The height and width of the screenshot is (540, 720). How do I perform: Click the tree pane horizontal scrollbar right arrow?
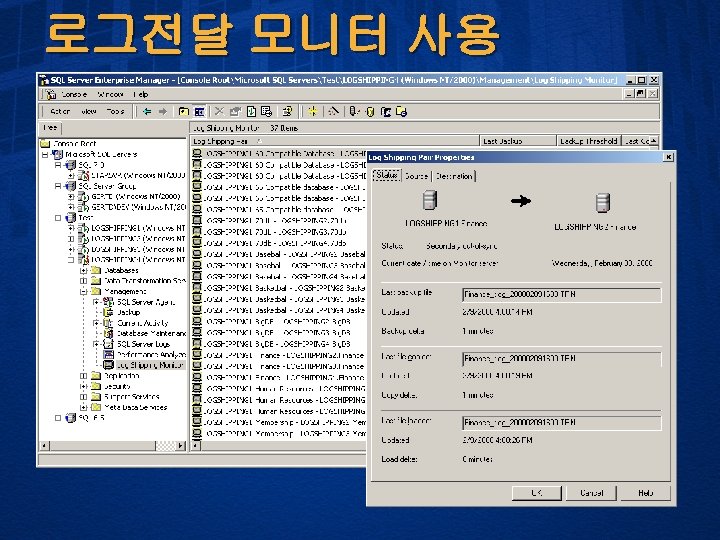click(x=181, y=445)
